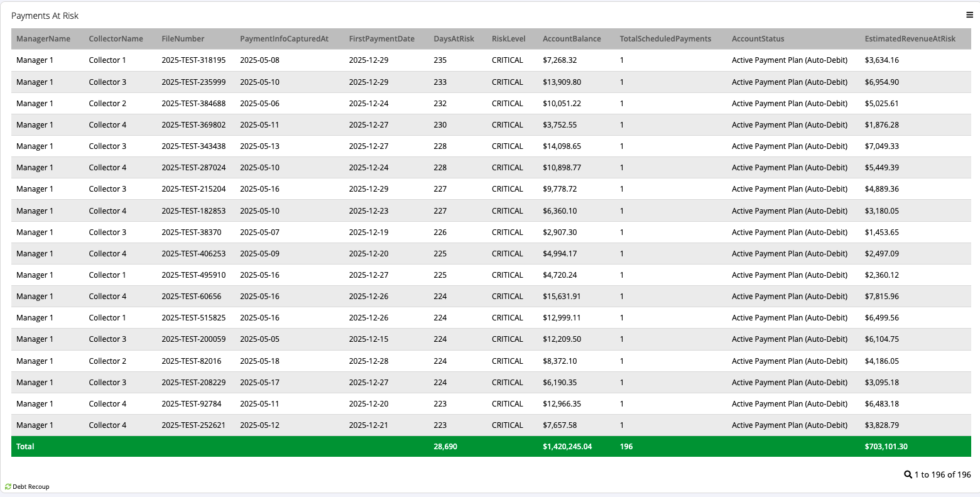The width and height of the screenshot is (980, 497).
Task: Click the magnifier search icon
Action: (x=908, y=474)
